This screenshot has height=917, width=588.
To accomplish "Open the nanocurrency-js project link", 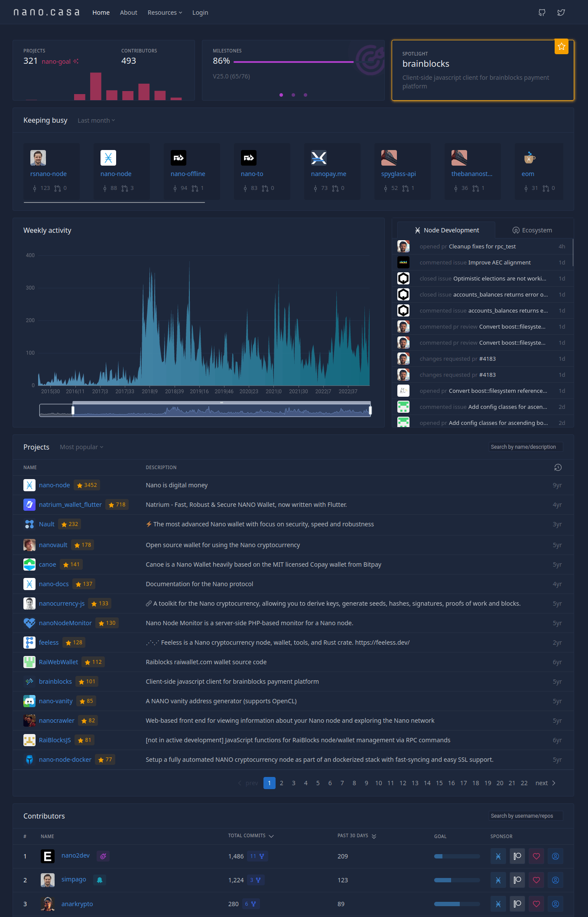I will (x=62, y=604).
